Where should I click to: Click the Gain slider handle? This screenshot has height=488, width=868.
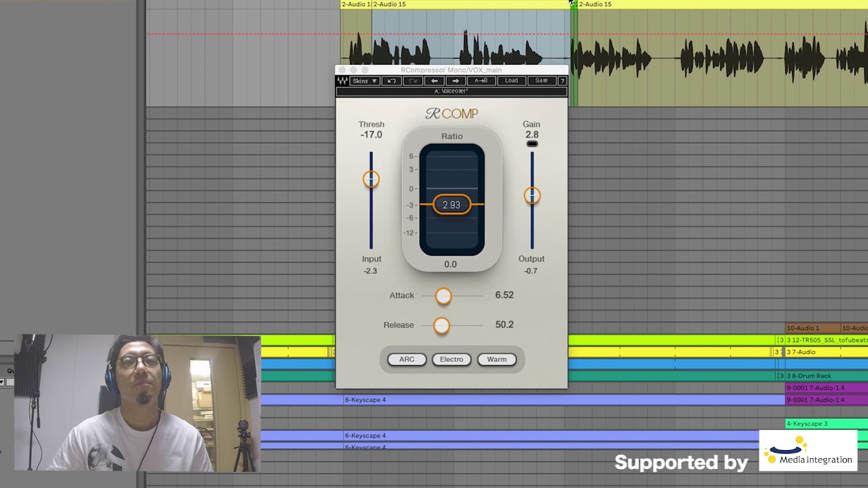coord(532,196)
